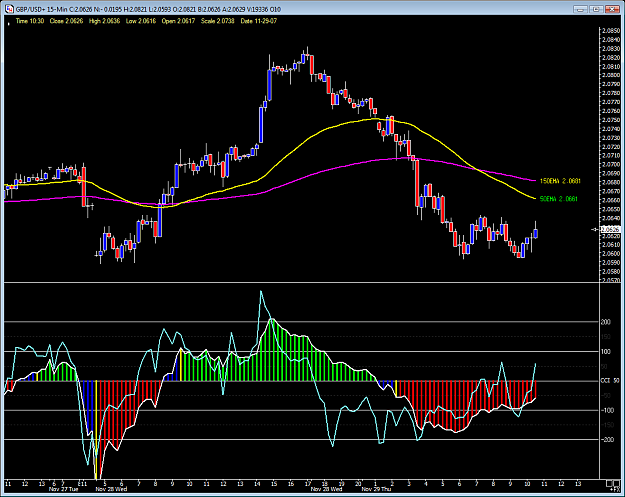
Task: Click the chart application icon in the title bar
Action: pos(10,9)
